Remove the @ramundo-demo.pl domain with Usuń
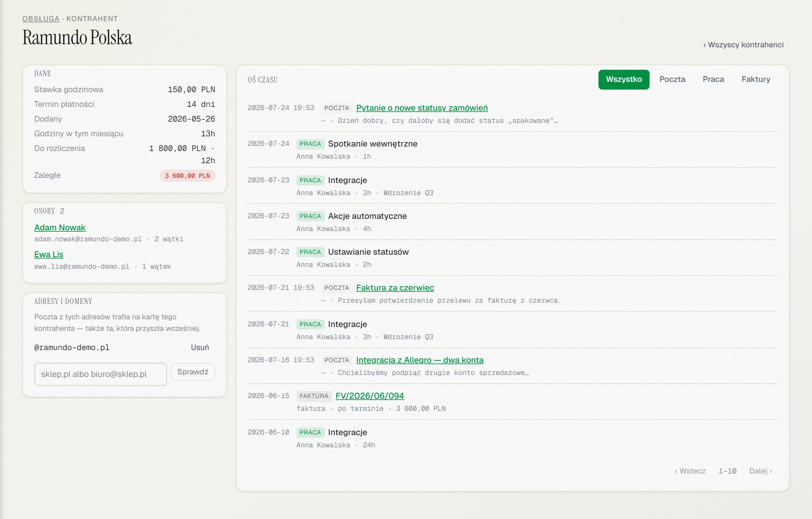Image resolution: width=812 pixels, height=519 pixels. pos(199,347)
